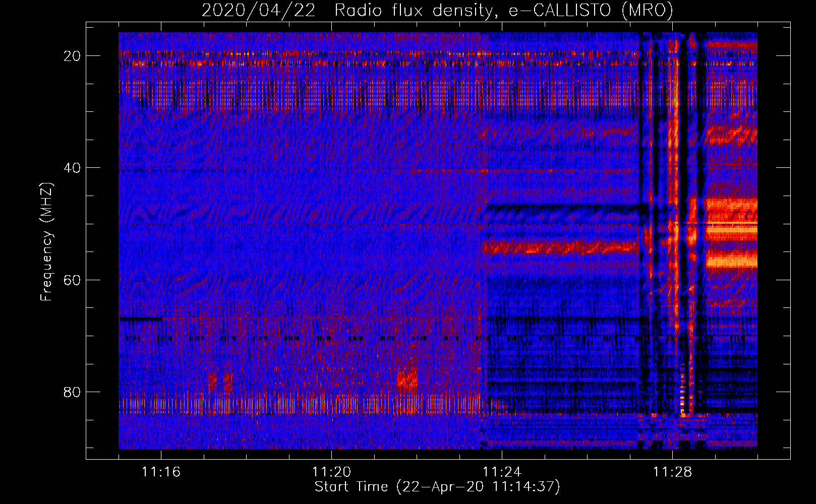
Task: Click the 11:24 time tick label
Action: point(502,472)
